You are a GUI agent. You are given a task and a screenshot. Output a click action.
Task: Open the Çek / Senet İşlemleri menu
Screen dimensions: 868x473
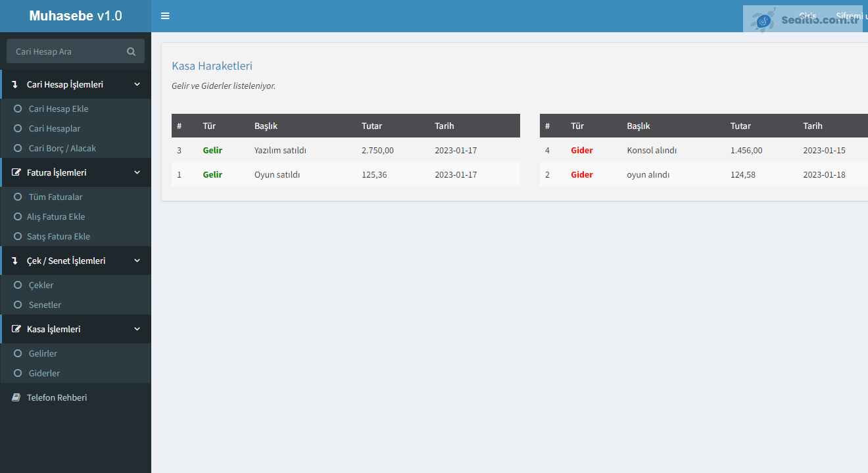(76, 261)
